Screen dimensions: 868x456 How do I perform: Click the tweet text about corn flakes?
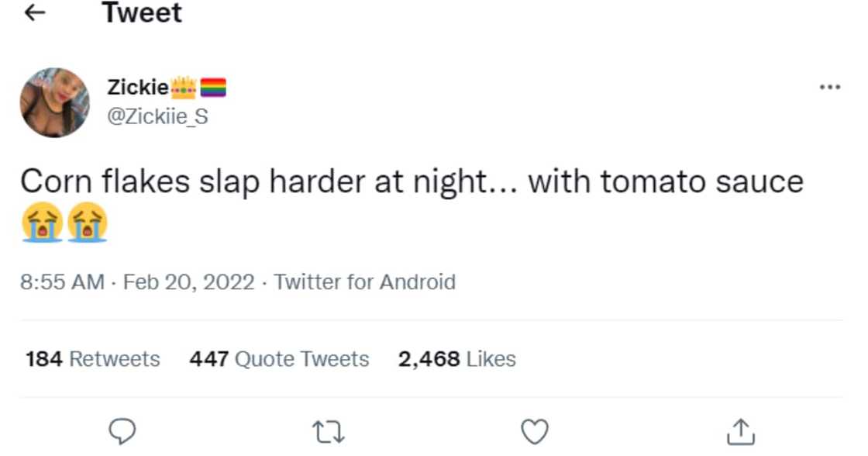click(411, 181)
